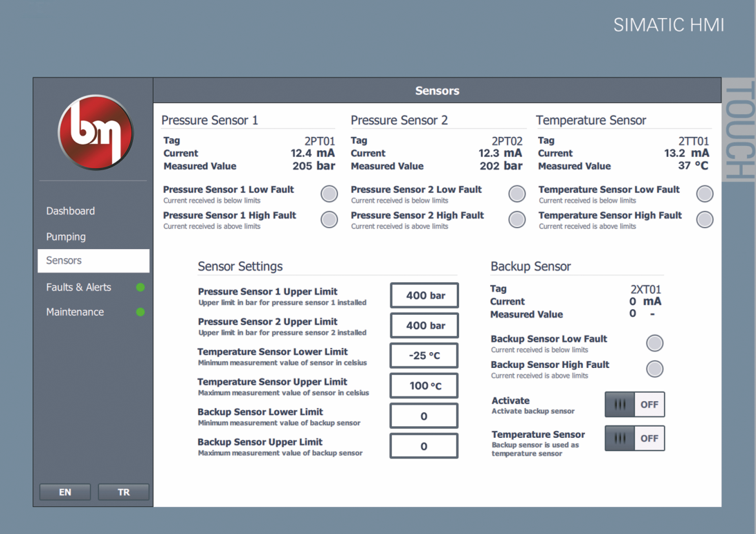The image size is (756, 534).
Task: Click Pressure Sensor 2 Low Fault indicator
Action: pyautogui.click(x=517, y=194)
